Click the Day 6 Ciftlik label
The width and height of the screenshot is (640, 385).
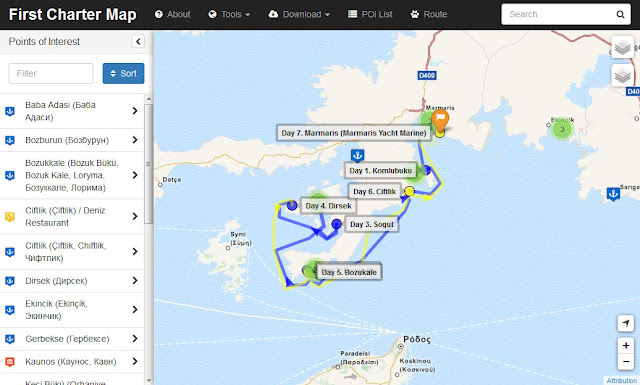pos(374,191)
